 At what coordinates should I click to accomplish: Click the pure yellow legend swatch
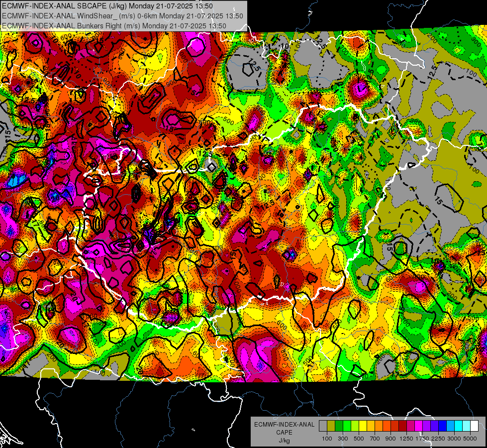pos(363,426)
